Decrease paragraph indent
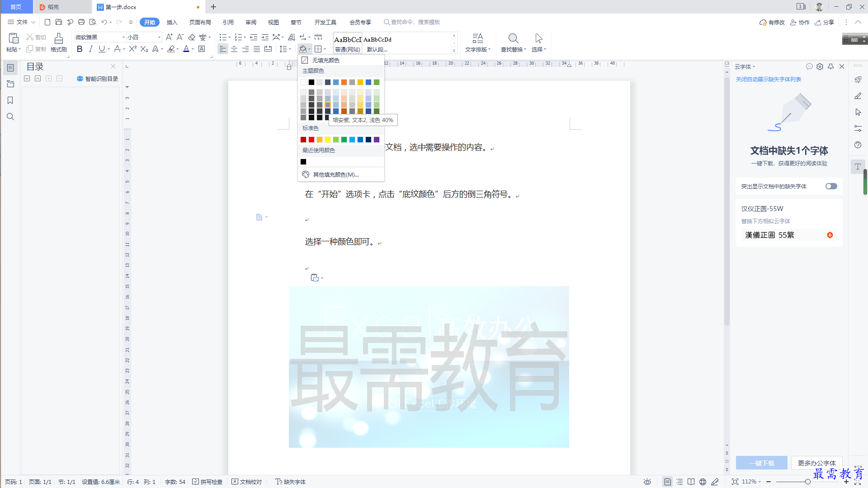Viewport: 868px width, 488px height. pos(254,37)
